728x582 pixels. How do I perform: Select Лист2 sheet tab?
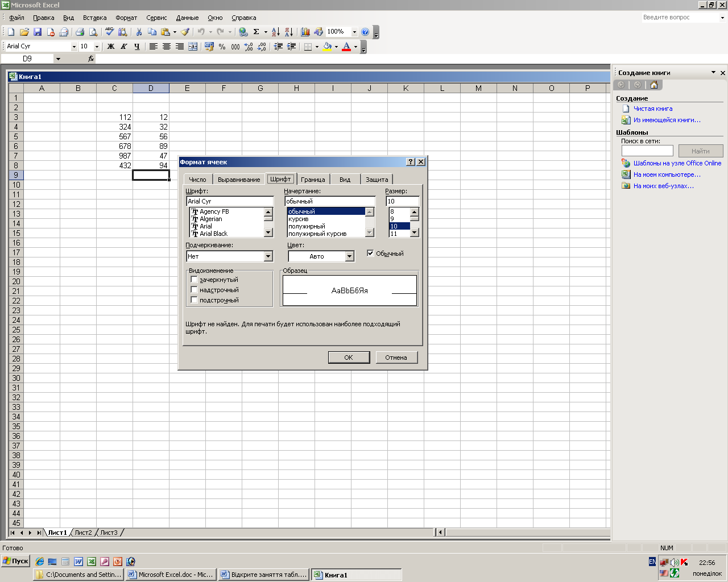83,533
